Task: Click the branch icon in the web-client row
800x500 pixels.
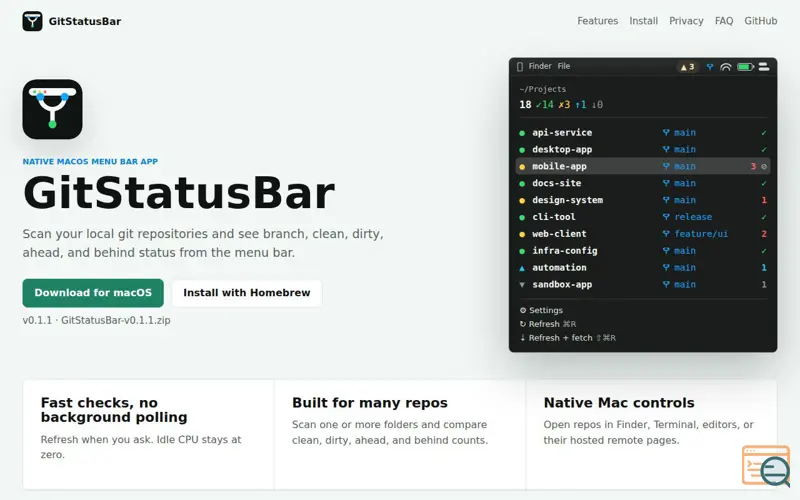Action: coord(666,234)
